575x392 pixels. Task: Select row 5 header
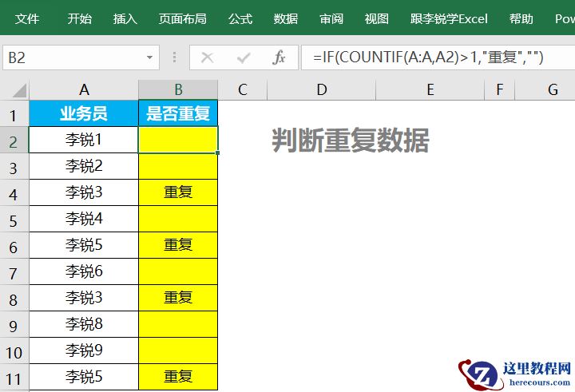coord(14,220)
